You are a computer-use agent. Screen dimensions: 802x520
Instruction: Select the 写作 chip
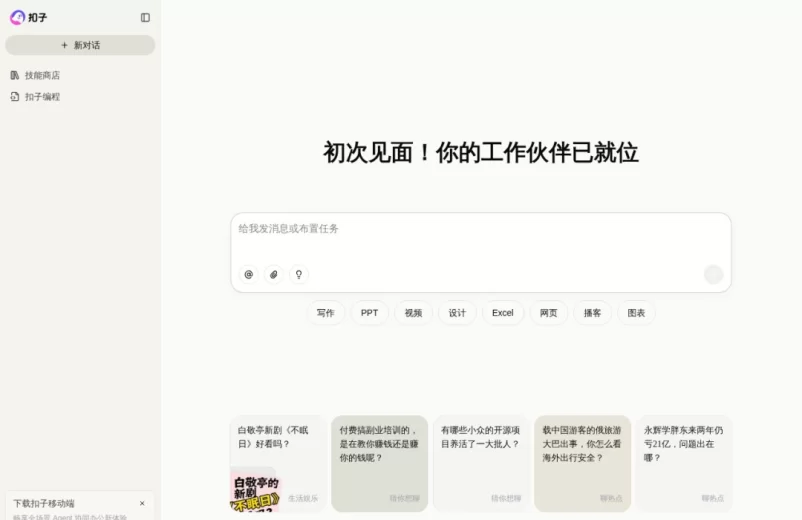coord(325,313)
